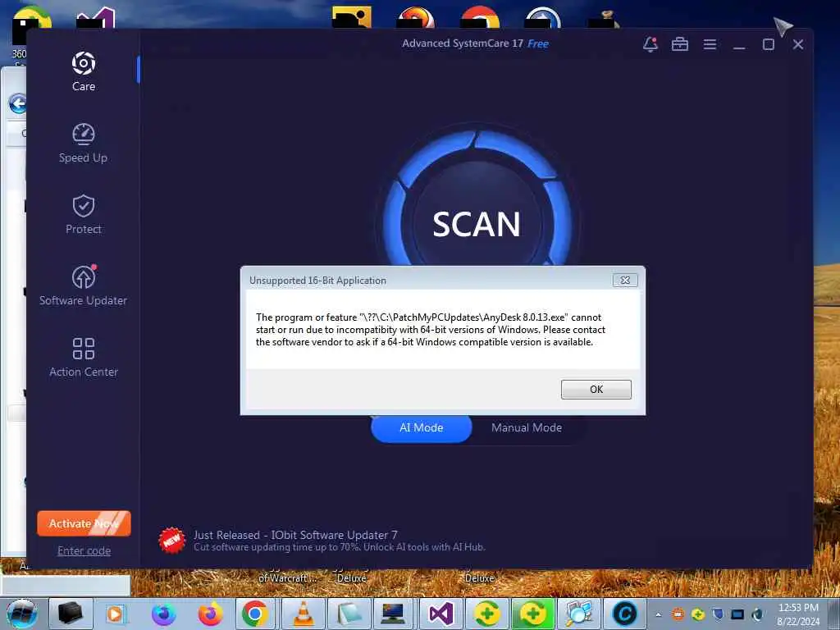Open VLC media player from taskbar
Screen dimensions: 840x630
[303, 614]
